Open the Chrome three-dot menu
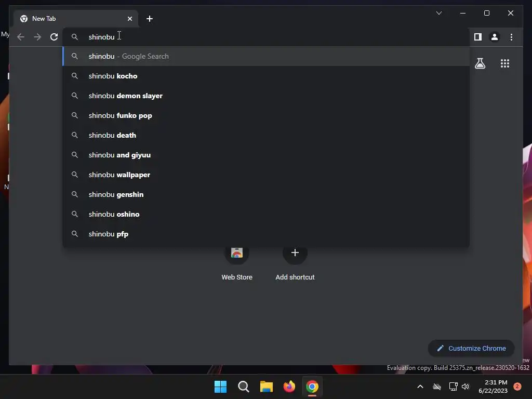The width and height of the screenshot is (532, 399). click(x=511, y=37)
